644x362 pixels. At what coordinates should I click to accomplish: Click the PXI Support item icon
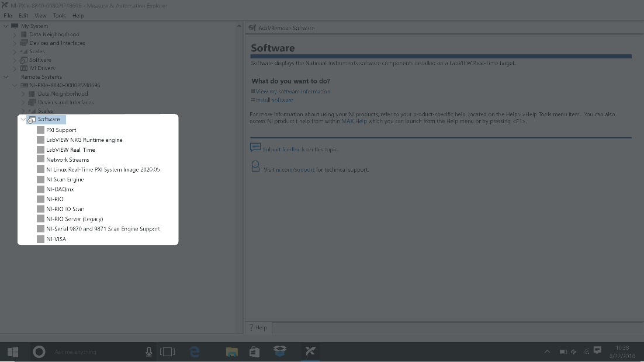pyautogui.click(x=40, y=130)
